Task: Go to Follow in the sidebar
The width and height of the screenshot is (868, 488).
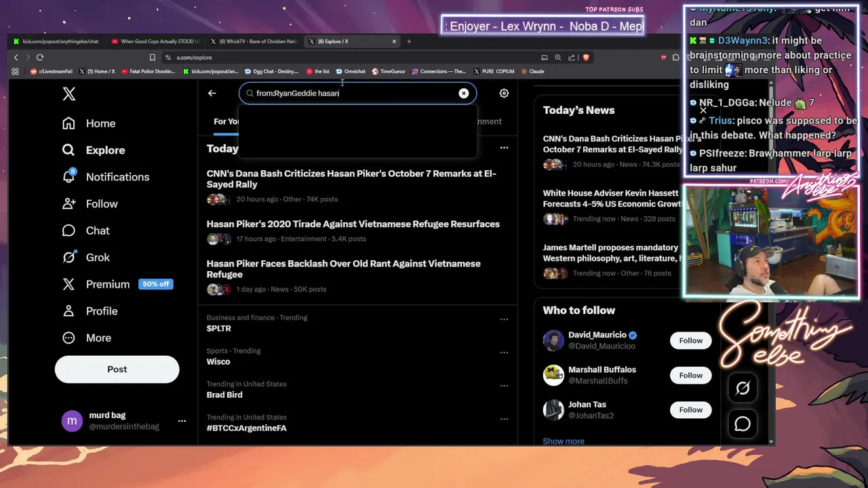Action: tap(90, 203)
